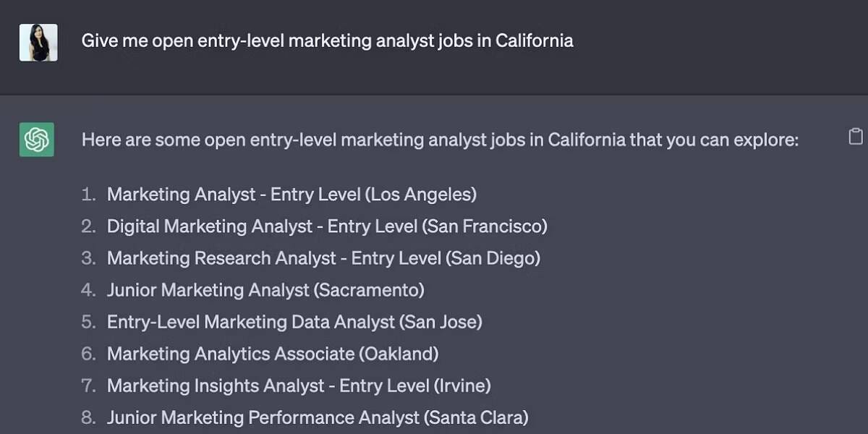Select the Marketing Analyst (Los Angeles) job text
Screen dimensions: 868x434
[292, 195]
